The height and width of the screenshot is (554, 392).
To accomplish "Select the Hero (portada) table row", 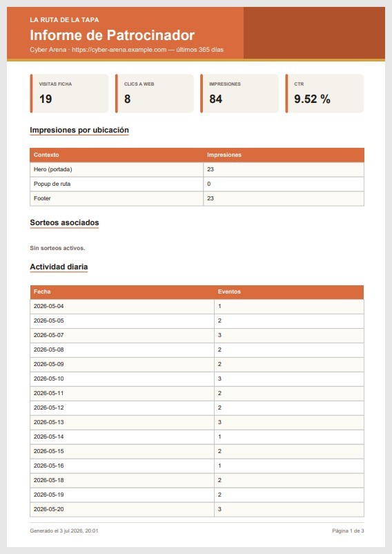I will 197,170.
